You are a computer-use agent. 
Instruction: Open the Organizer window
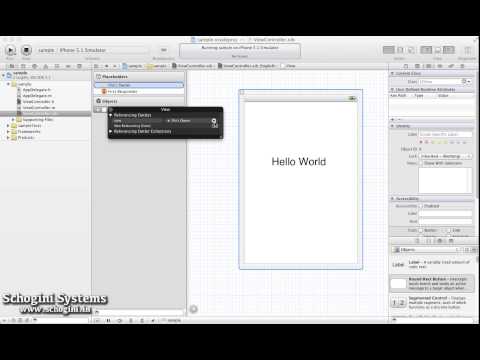point(467,50)
